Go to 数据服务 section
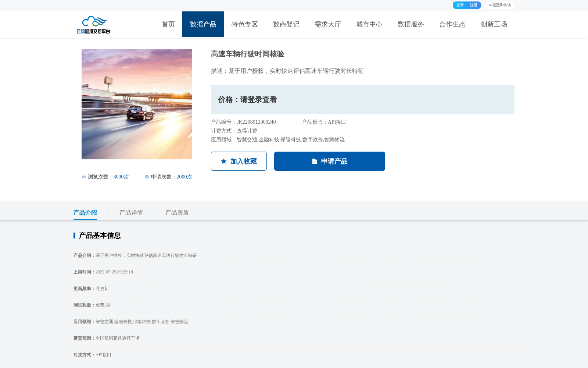The height and width of the screenshot is (368, 588). pyautogui.click(x=411, y=24)
